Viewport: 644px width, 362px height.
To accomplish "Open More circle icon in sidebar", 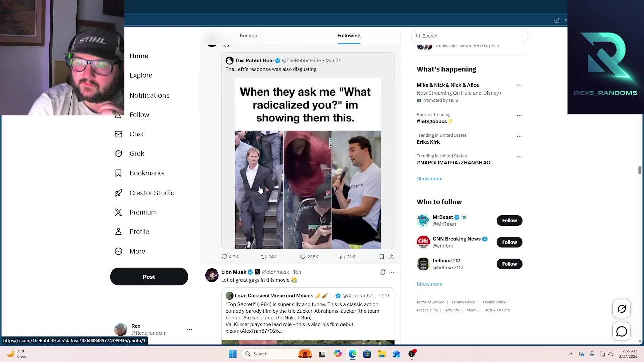I will tap(118, 251).
